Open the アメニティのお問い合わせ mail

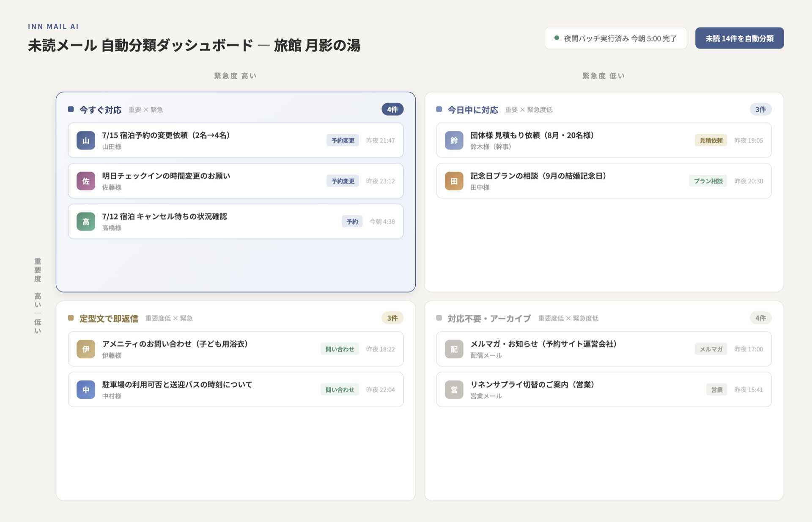[x=236, y=349]
